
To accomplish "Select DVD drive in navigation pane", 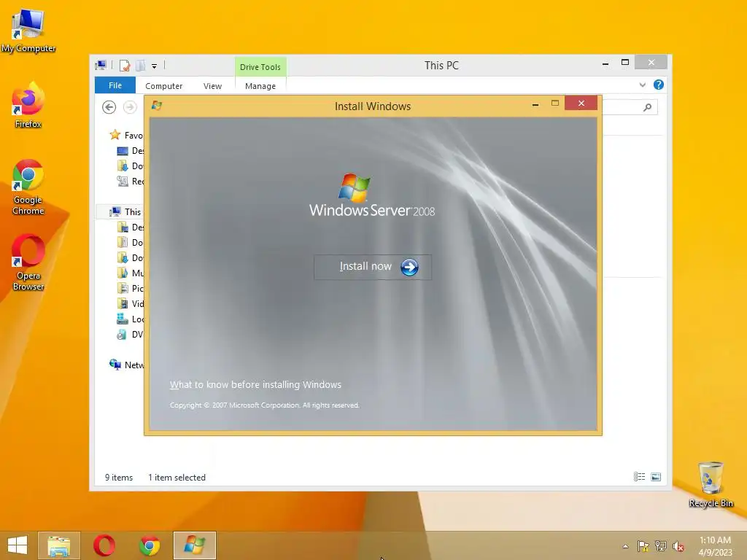I will click(130, 334).
